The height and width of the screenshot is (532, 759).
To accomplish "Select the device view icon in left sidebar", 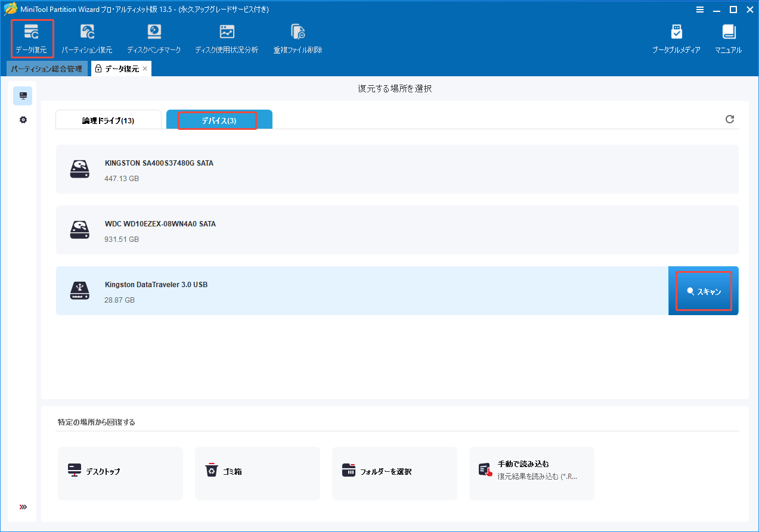I will tap(22, 95).
